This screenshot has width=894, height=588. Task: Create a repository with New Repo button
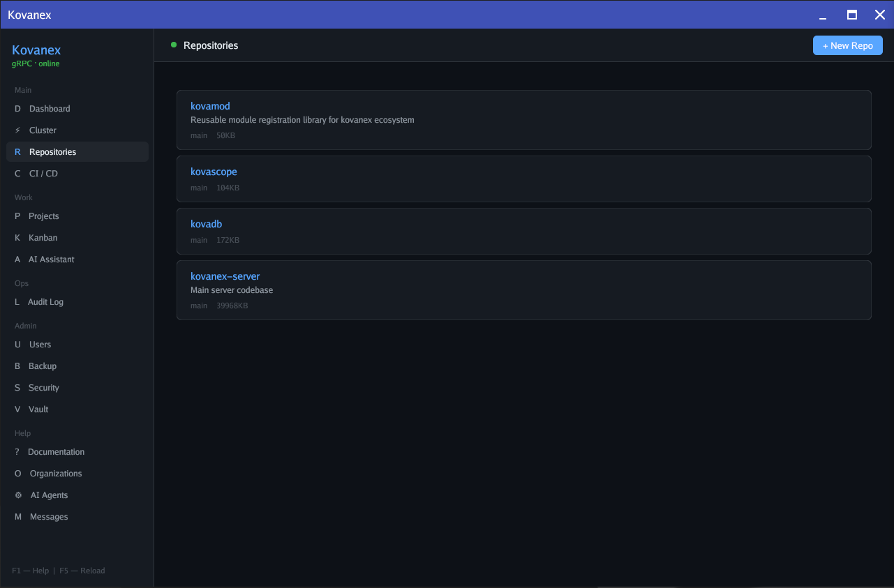pos(847,45)
